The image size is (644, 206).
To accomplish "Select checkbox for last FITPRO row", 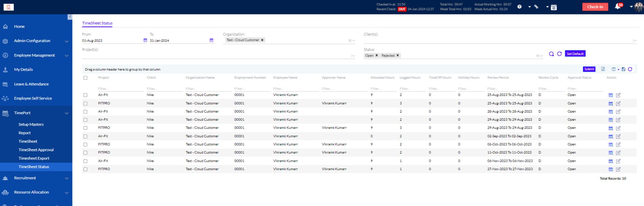I will coord(85,169).
